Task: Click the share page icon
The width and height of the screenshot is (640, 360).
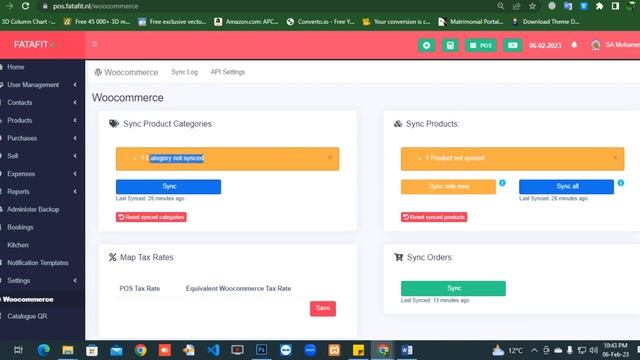Action: 517,6
